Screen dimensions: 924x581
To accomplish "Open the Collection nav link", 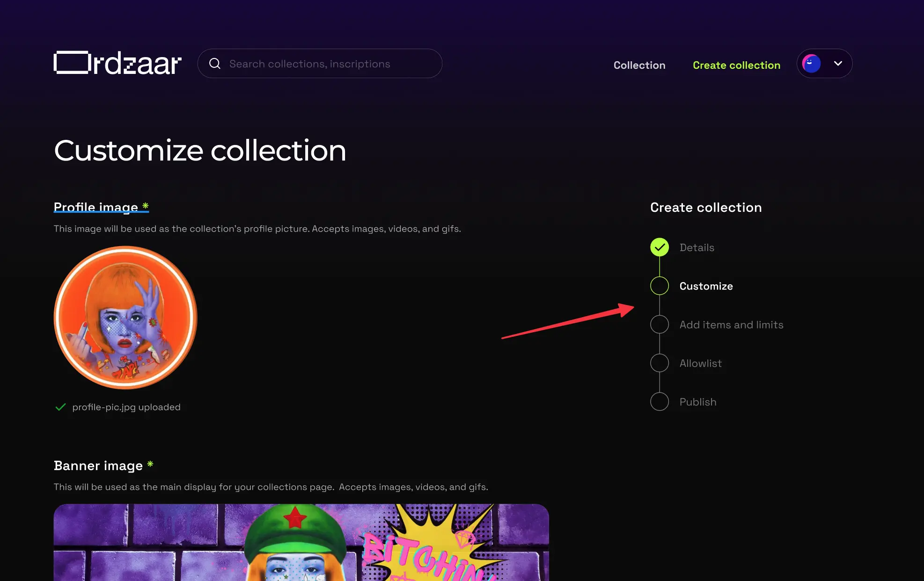I will (x=639, y=65).
